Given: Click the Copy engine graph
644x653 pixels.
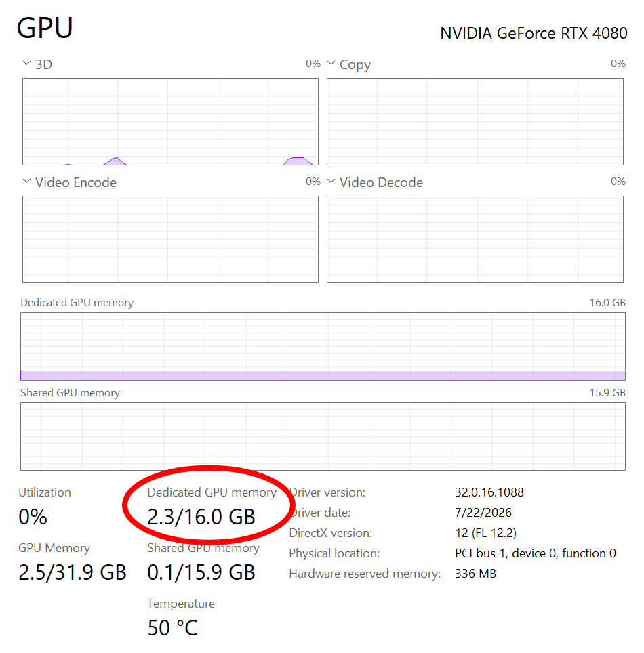Looking at the screenshot, I should pos(475,122).
